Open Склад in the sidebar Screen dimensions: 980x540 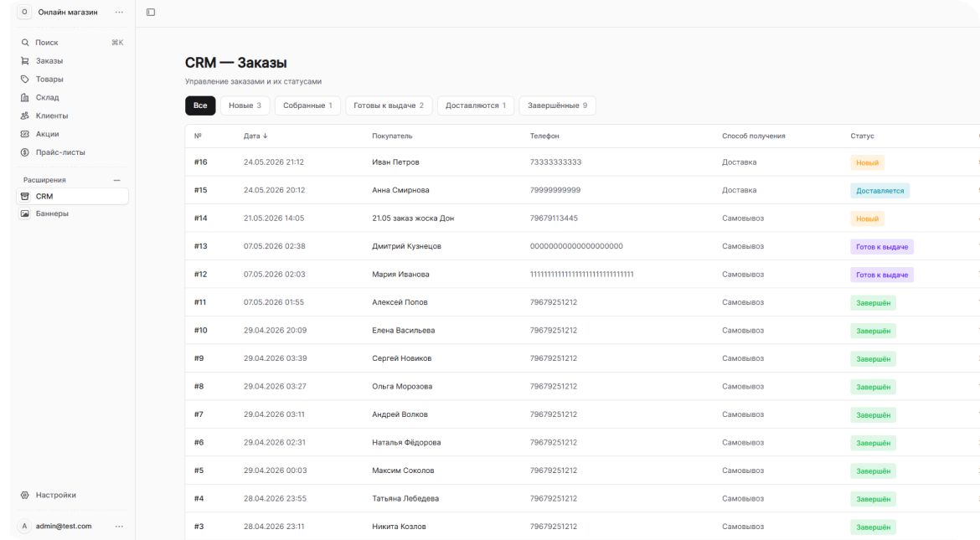click(x=72, y=97)
